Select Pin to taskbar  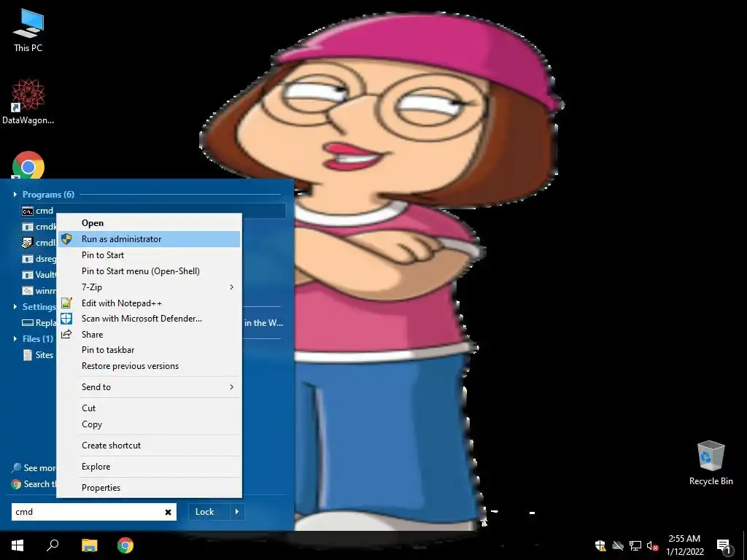(x=149, y=350)
